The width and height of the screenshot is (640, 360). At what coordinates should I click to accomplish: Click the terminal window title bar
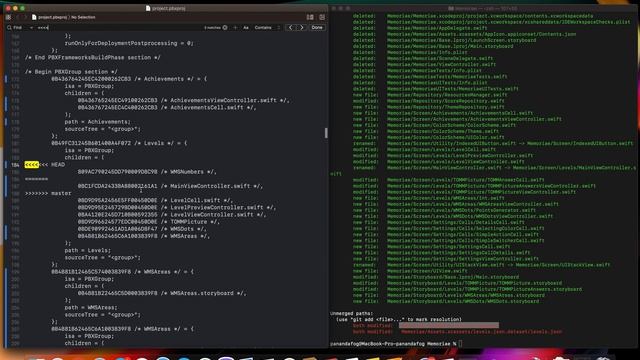[x=484, y=8]
